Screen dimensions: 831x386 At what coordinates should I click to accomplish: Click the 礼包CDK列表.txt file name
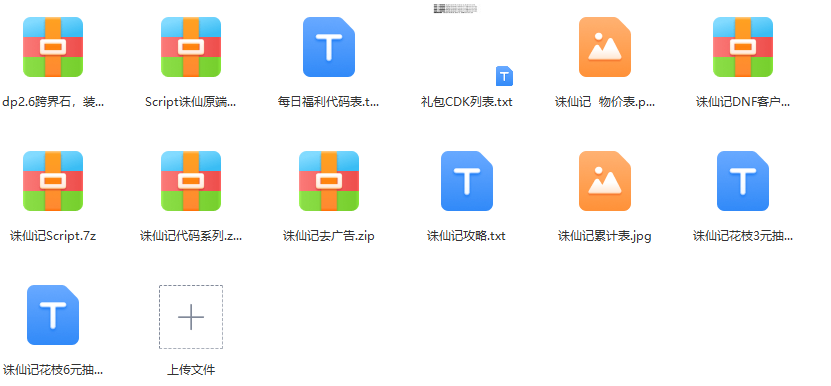(x=467, y=102)
